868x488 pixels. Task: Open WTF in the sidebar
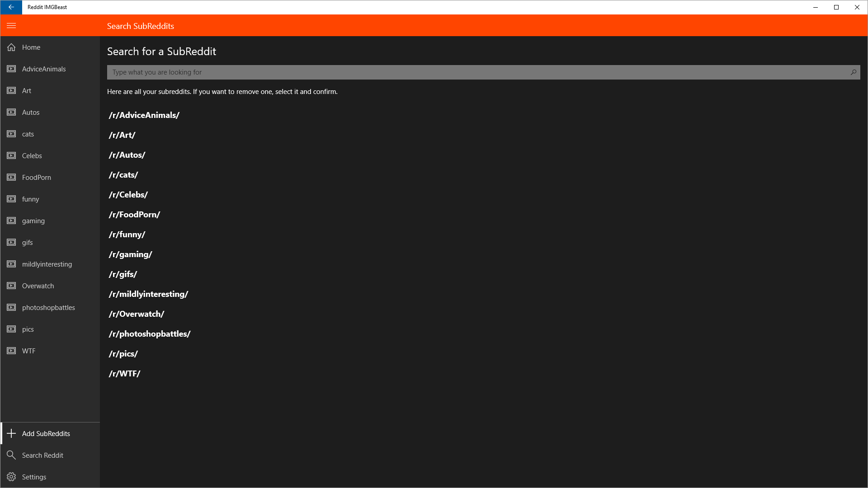[x=50, y=351]
